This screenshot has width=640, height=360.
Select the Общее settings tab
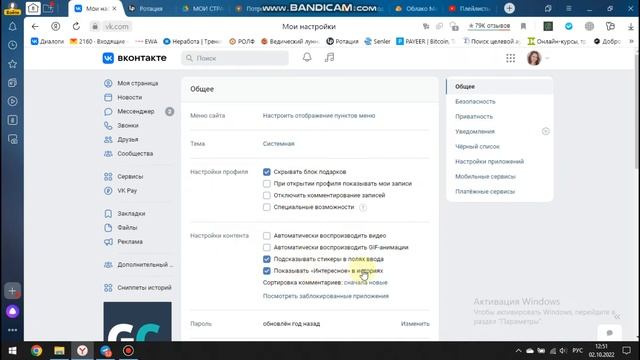(500, 87)
